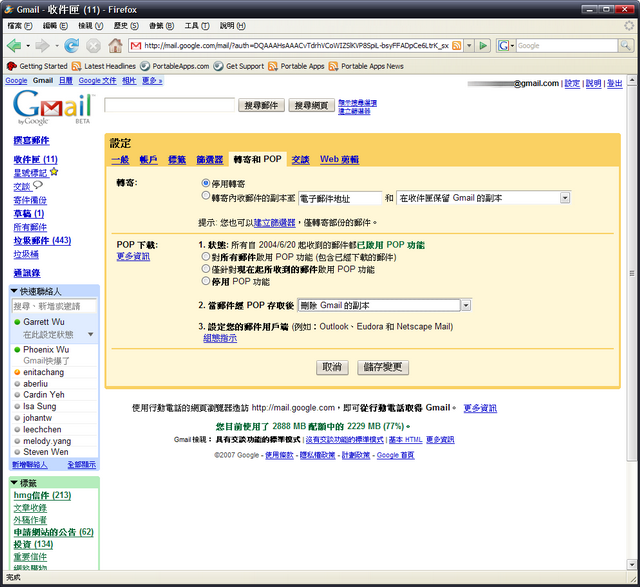This screenshot has height=587, width=640.
Task: Click the Gmail logo
Action: 53,107
